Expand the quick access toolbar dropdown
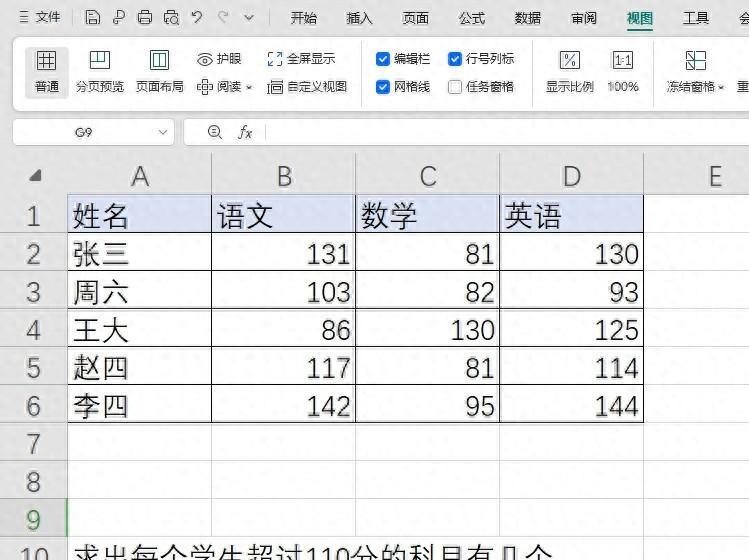The width and height of the screenshot is (749, 560). point(248,18)
